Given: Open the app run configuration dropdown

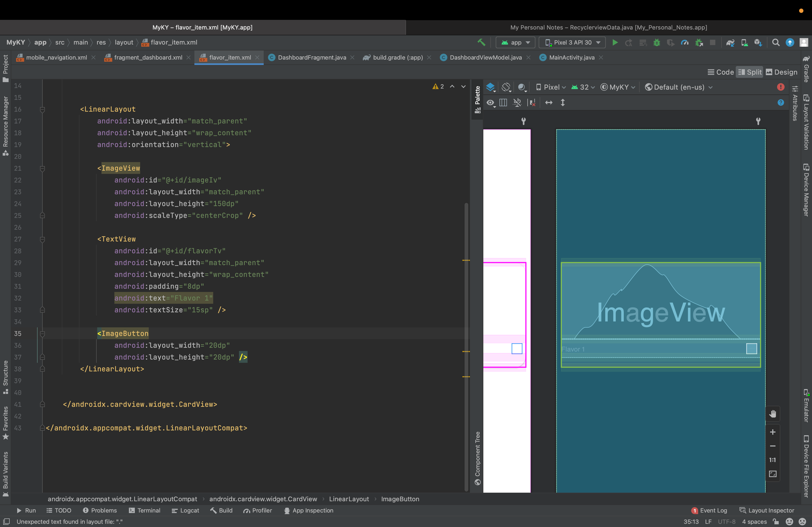Looking at the screenshot, I should coord(515,42).
